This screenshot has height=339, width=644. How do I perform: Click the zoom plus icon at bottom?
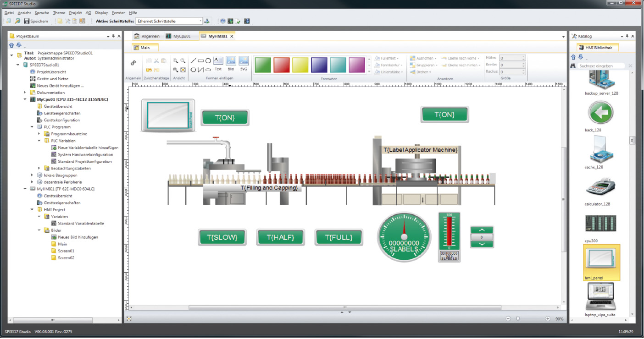point(548,319)
